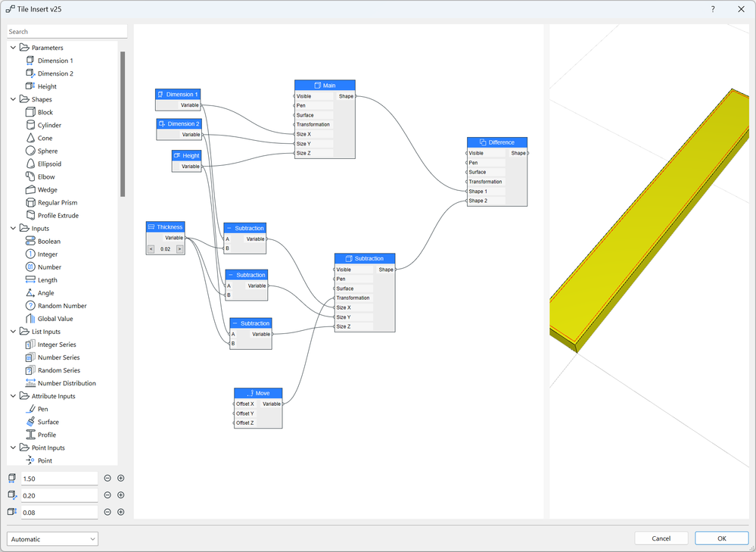This screenshot has height=552, width=756.
Task: Pick the Profile Extrude shape icon
Action: [x=30, y=215]
